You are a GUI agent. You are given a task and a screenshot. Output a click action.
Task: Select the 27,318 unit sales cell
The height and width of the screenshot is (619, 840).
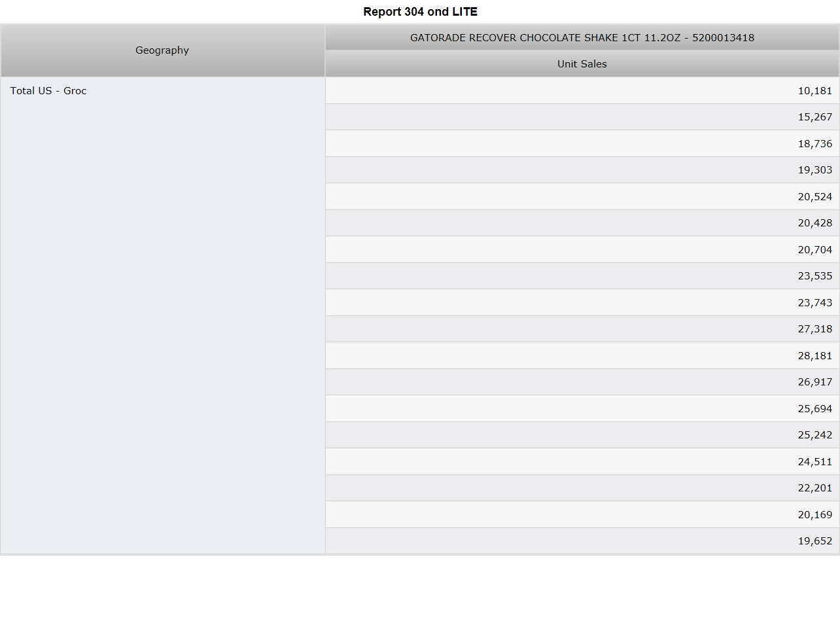tap(582, 329)
